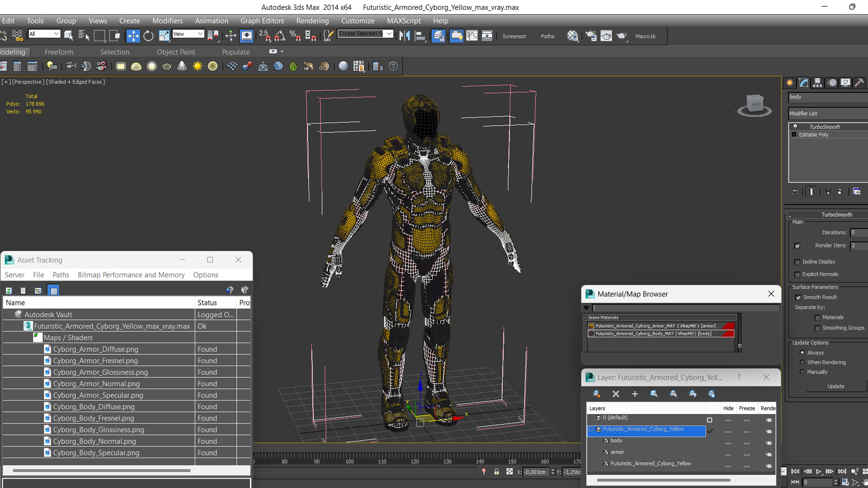This screenshot has width=868, height=488.
Task: Click the TurboSmooth Update button
Action: coord(835,386)
